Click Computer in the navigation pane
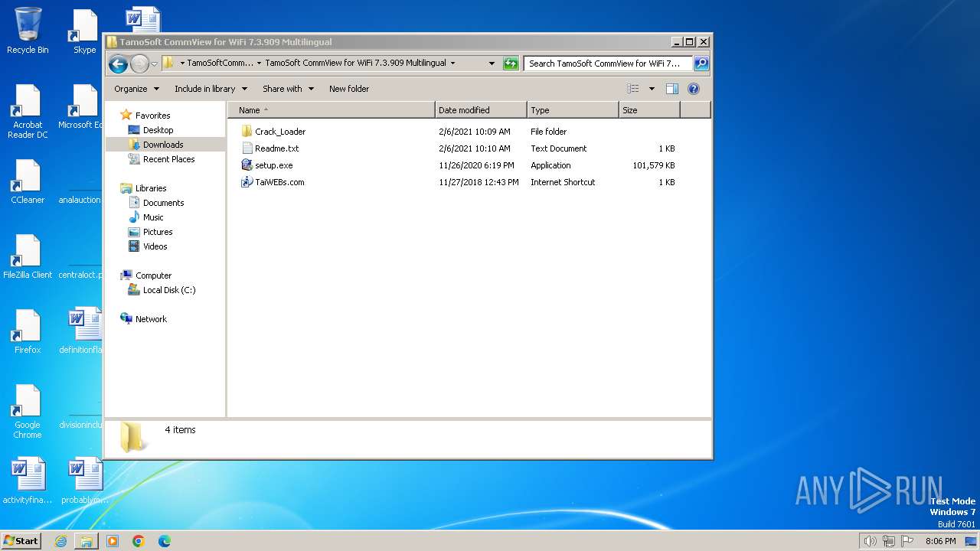 [153, 275]
